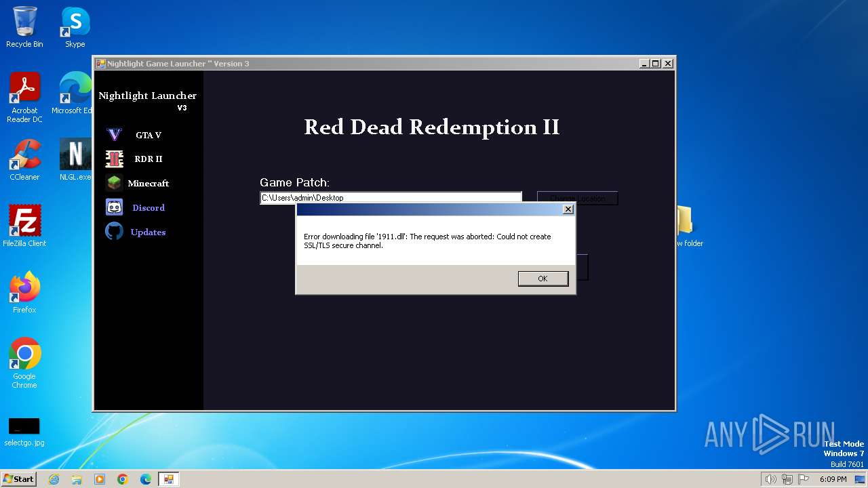Open NLGL.exe desktop icon
The width and height of the screenshot is (868, 488).
pos(75,160)
